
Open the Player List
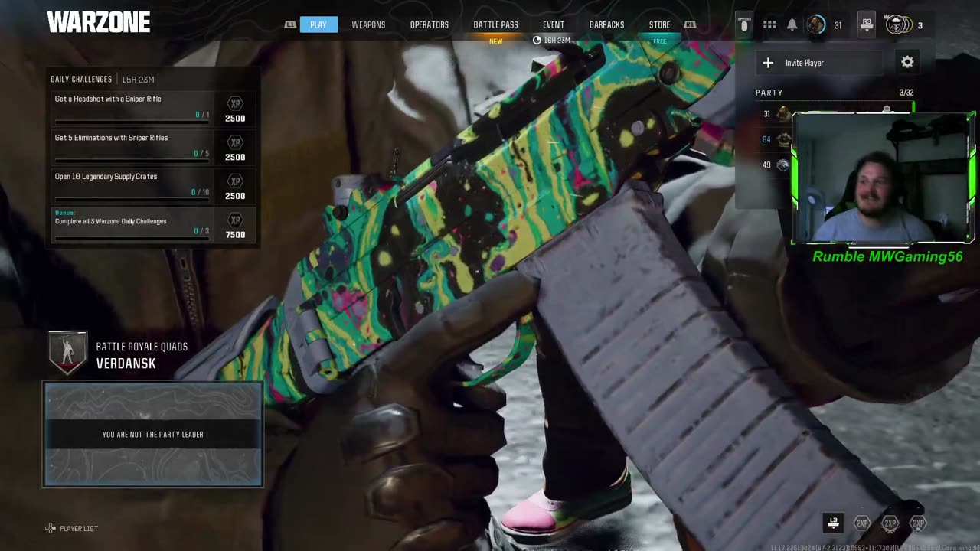pyautogui.click(x=71, y=528)
